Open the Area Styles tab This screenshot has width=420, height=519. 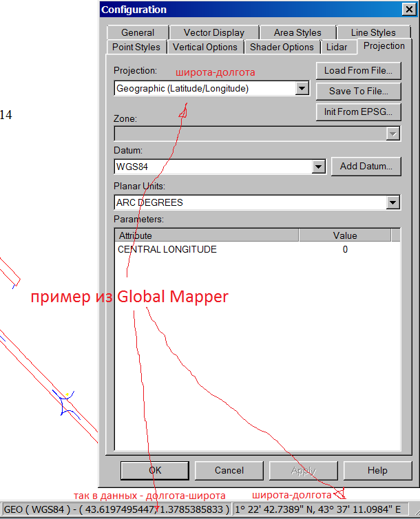(x=297, y=32)
